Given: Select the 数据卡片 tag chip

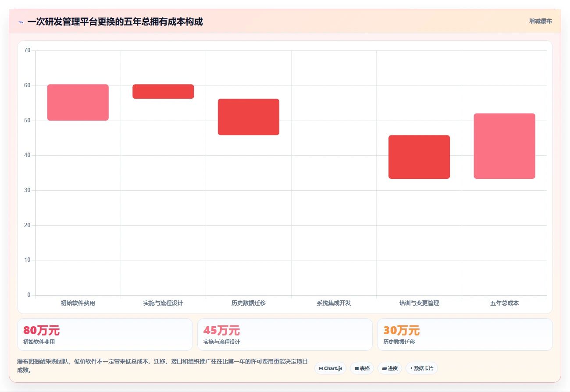Looking at the screenshot, I should pyautogui.click(x=421, y=368).
